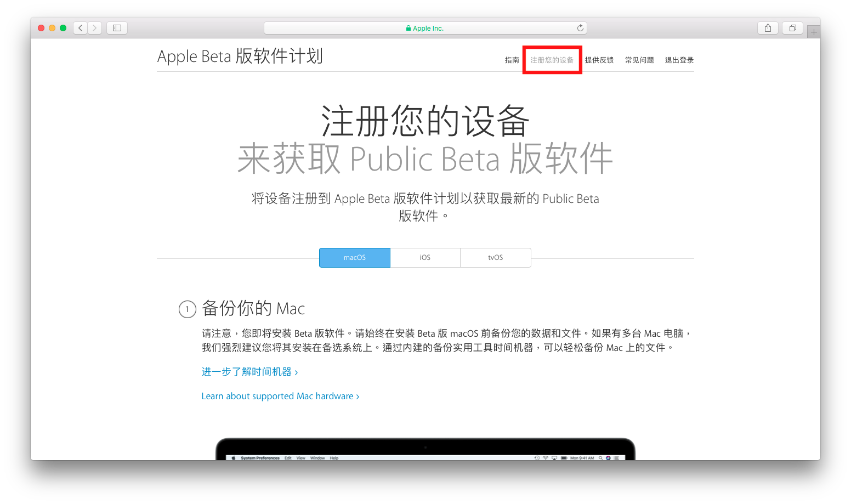The image size is (851, 504).
Task: Go back using Safari's back arrow
Action: click(x=81, y=28)
